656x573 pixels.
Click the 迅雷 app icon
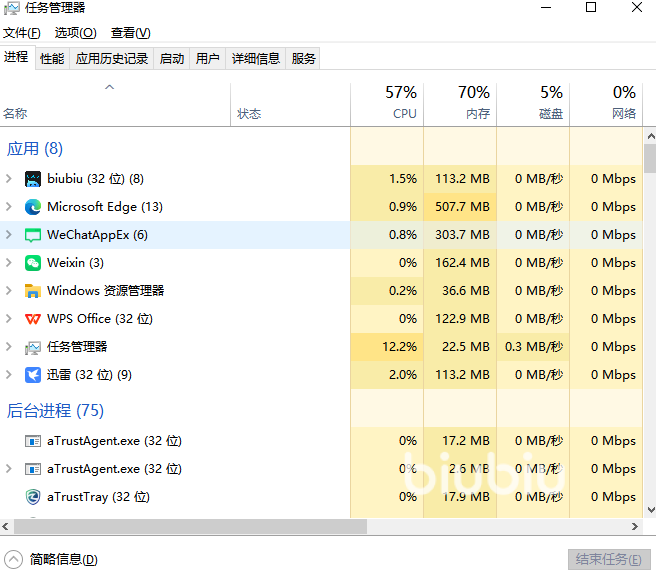33,375
